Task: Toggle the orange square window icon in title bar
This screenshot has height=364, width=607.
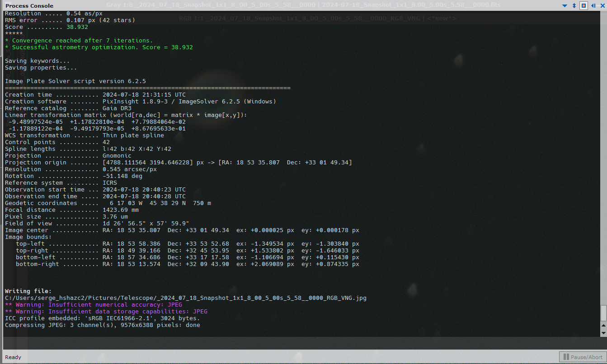Action: point(583,6)
